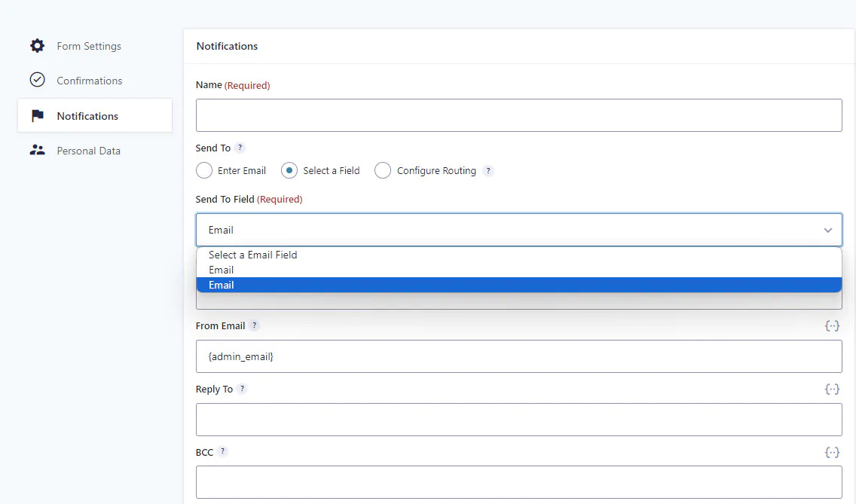Click the BCC help question mark icon
Viewport: 856px width, 504px height.
(x=222, y=452)
